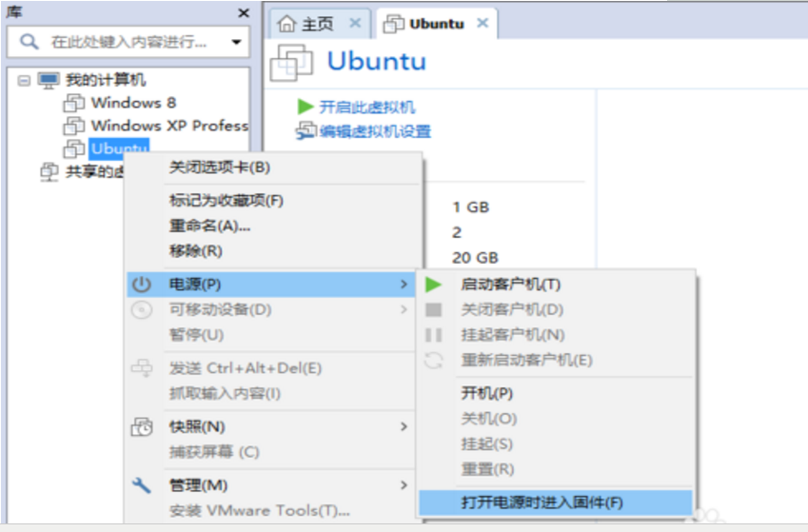Click 关机(O) submenu entry
This screenshot has width=808, height=532.
click(488, 418)
